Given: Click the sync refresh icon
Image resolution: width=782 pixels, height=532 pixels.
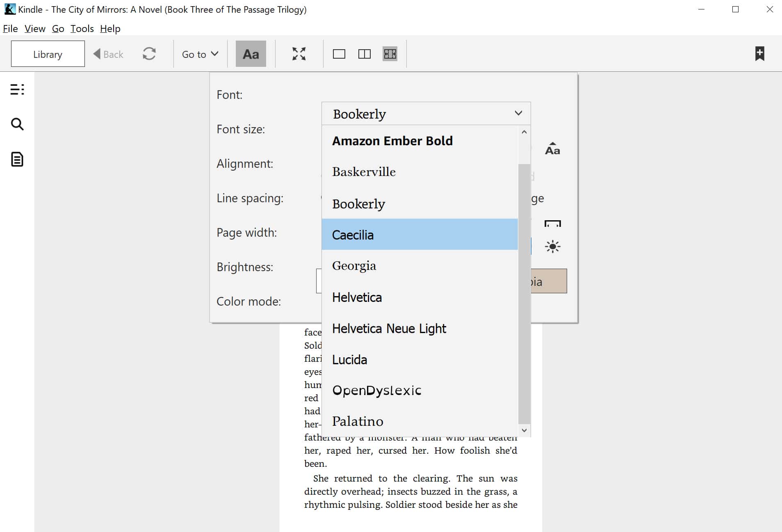Looking at the screenshot, I should [149, 54].
